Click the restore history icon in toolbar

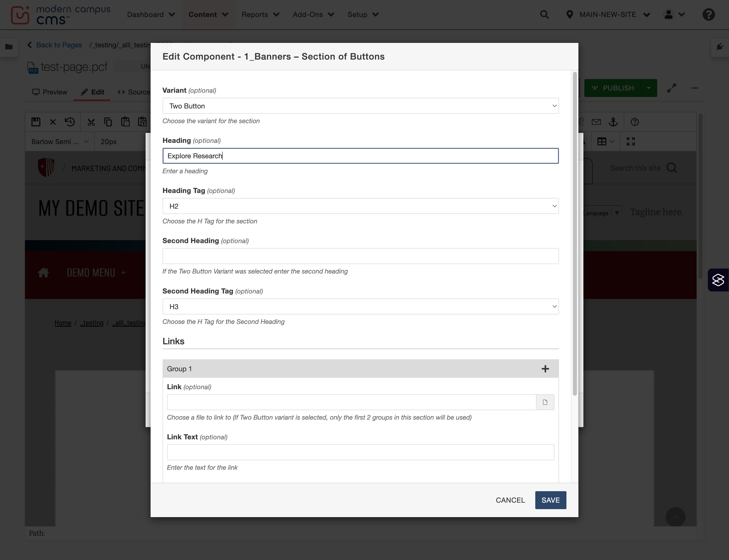click(x=70, y=122)
